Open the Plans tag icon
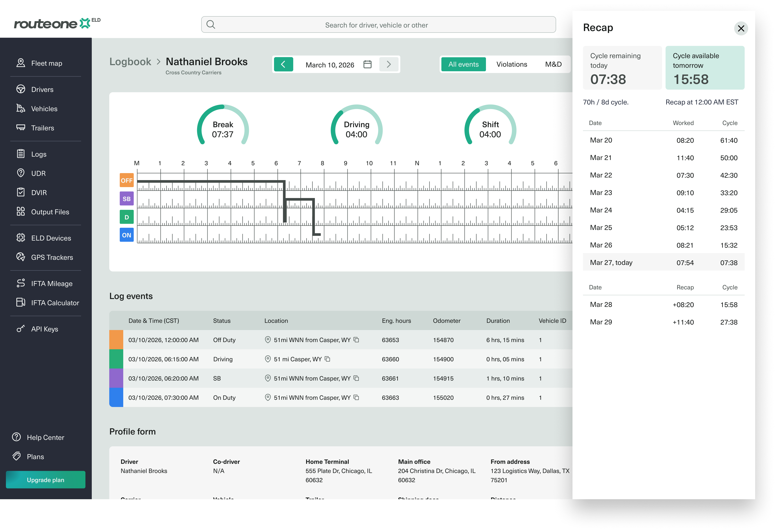Viewport: 777px width, 532px height. 16,456
